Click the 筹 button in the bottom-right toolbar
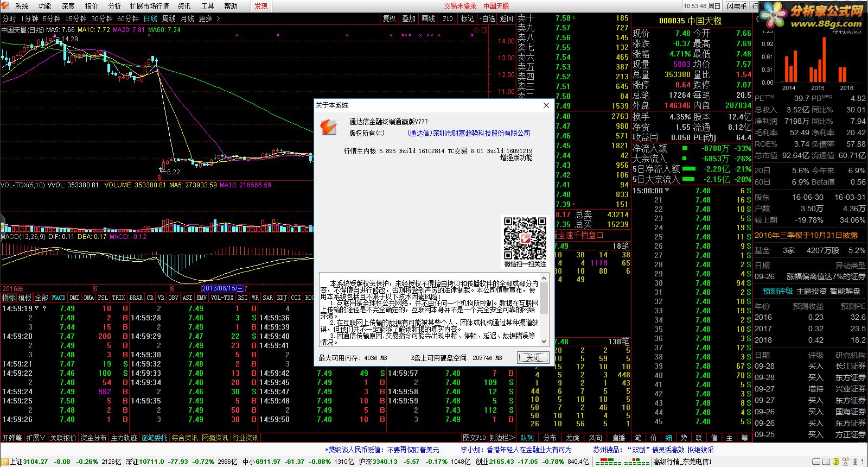The height and width of the screenshot is (467, 868). 745,438
